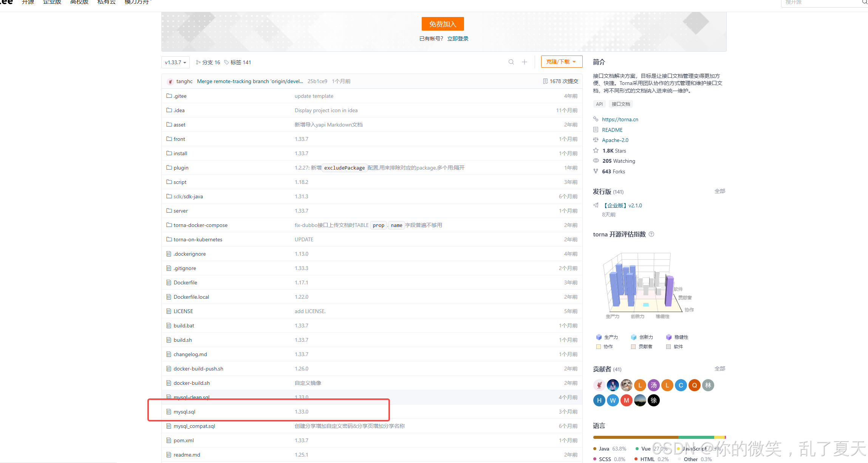Open the plugin folder
Screen dimensions: 868x463
181,168
